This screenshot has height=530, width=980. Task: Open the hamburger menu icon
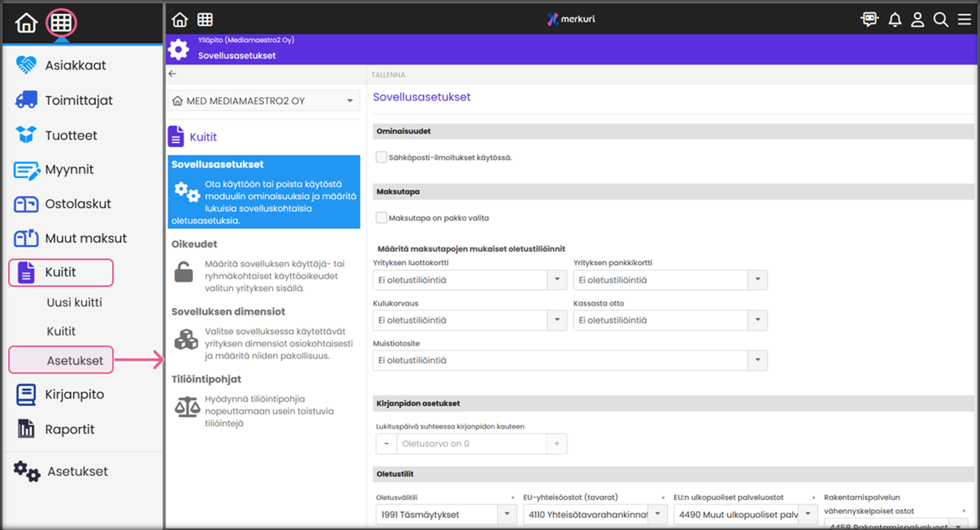(964, 20)
